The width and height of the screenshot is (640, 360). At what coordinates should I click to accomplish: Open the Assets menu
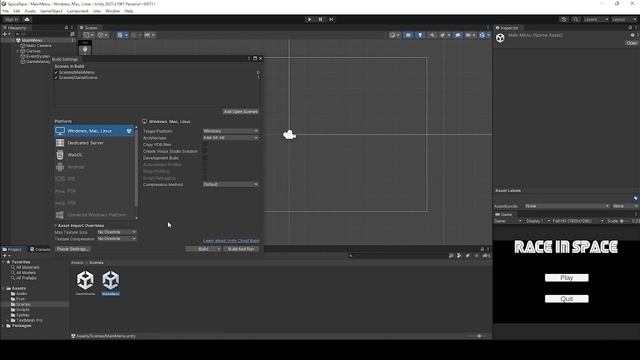[x=30, y=11]
